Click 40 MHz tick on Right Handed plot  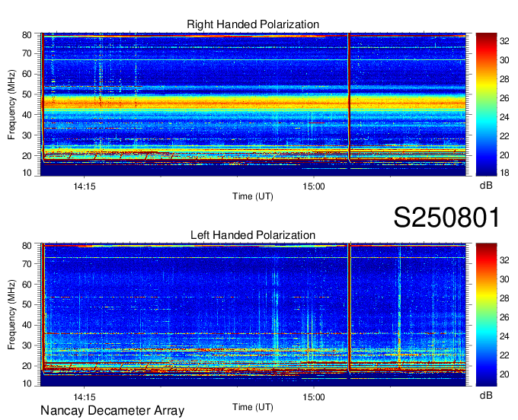point(27,115)
